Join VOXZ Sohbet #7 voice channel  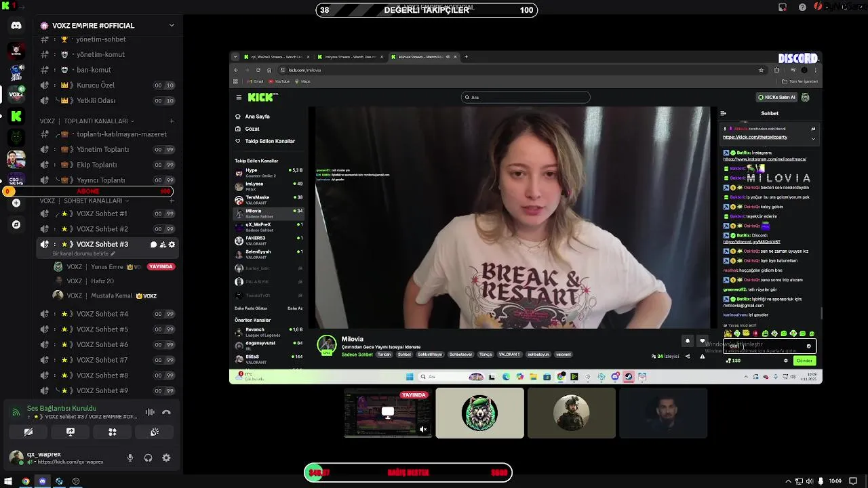tap(108, 360)
